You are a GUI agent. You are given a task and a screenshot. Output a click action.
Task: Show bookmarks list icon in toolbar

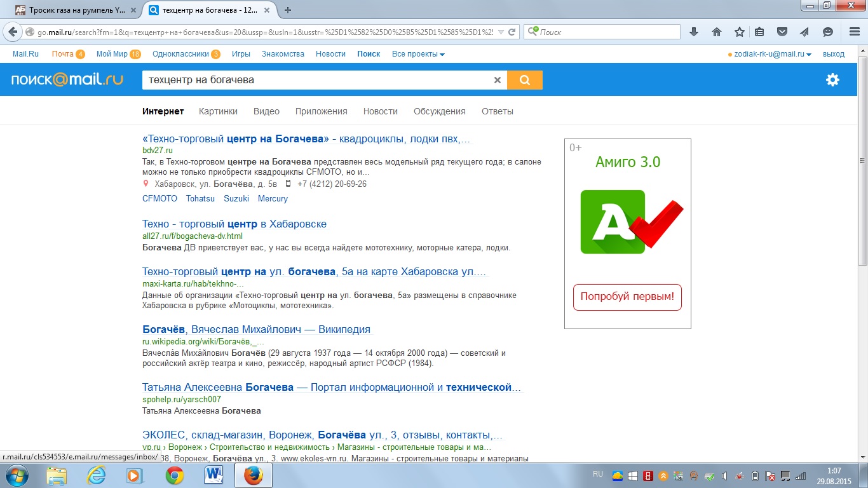click(x=759, y=32)
